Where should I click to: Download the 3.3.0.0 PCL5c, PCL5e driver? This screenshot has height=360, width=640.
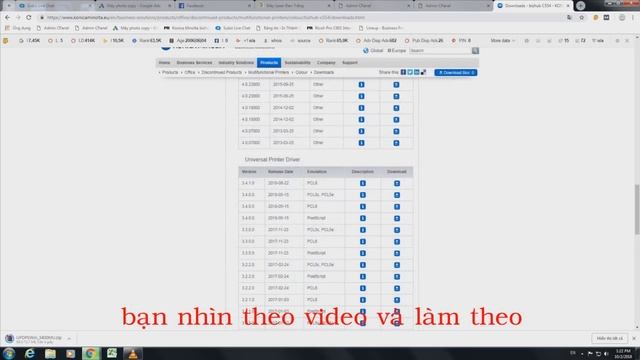coord(397,230)
